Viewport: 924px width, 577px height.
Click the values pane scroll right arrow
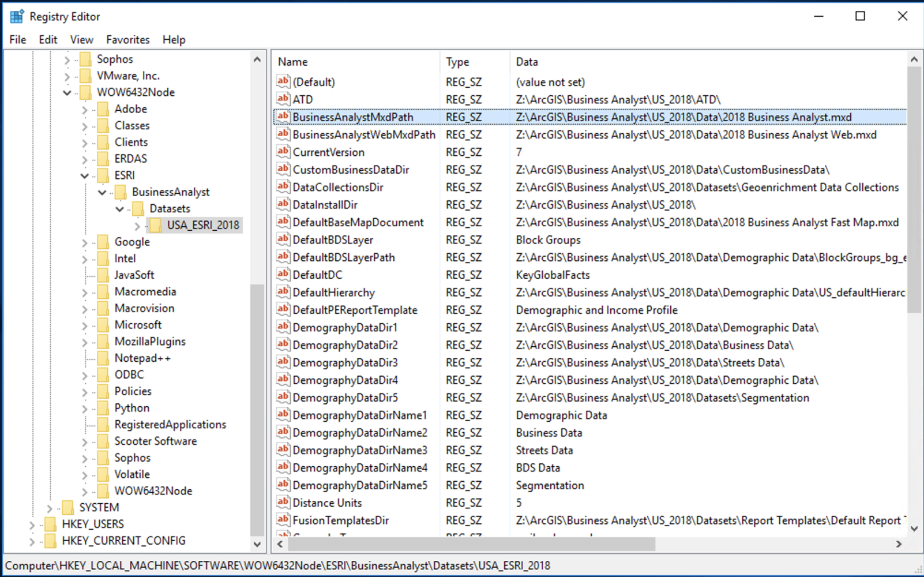point(899,544)
